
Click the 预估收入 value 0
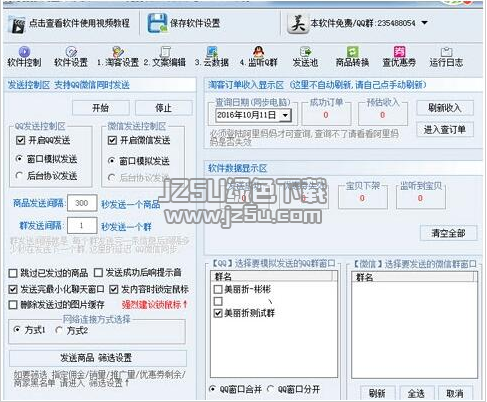click(383, 115)
